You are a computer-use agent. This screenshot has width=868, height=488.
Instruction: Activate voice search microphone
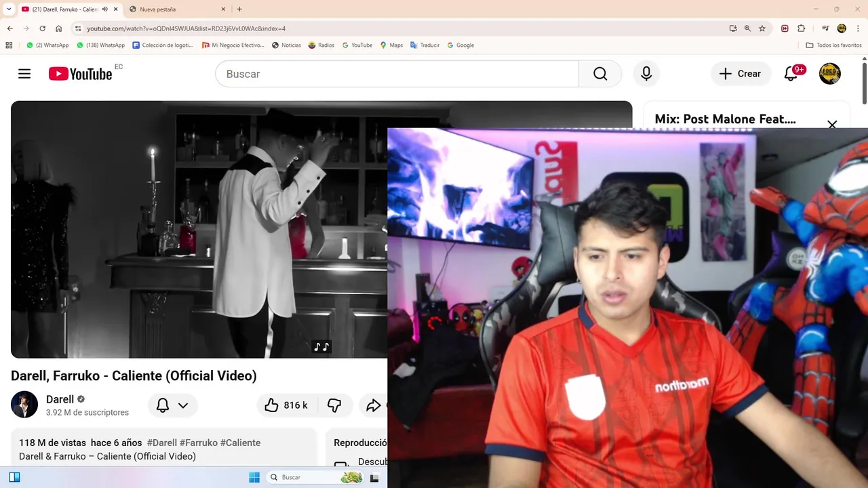pos(646,74)
